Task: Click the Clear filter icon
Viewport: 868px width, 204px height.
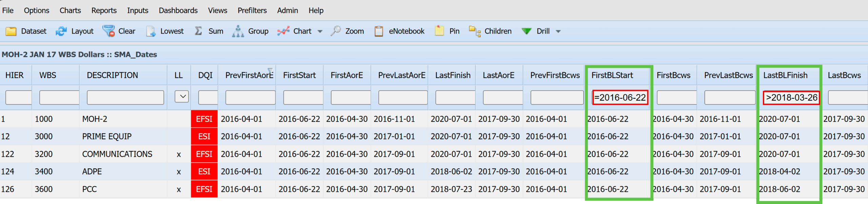Action: (109, 31)
